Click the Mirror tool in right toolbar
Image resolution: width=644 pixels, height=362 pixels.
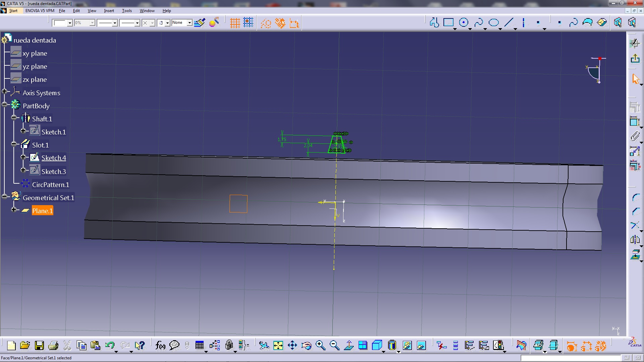coord(635,239)
